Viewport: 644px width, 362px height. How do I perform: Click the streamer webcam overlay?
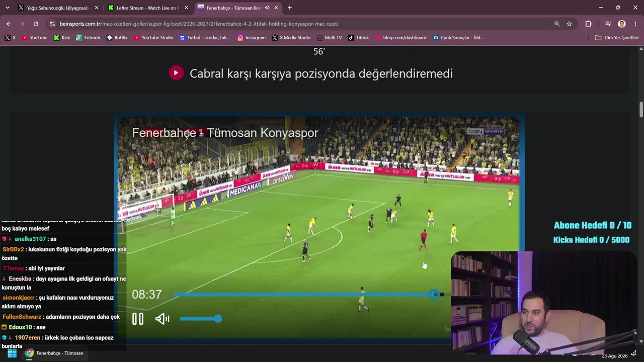coord(543,303)
